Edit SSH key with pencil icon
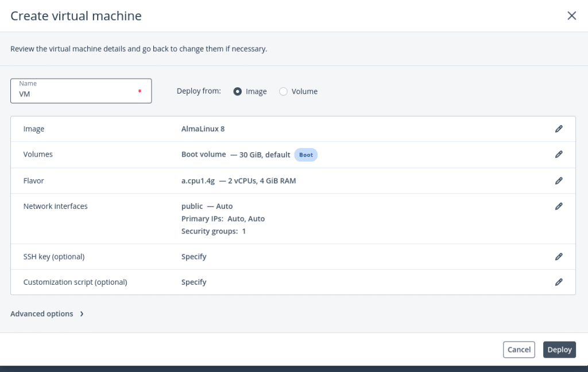This screenshot has width=588, height=372. click(x=559, y=257)
